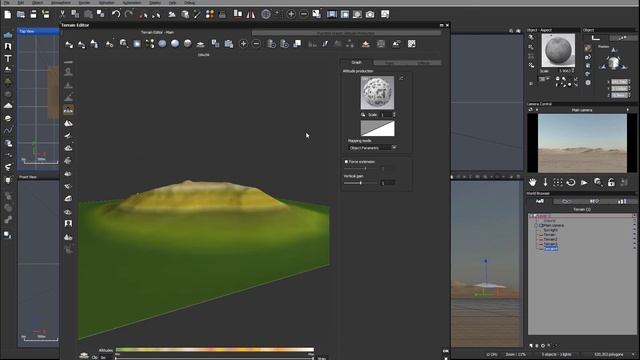Click the Copy icon in main toolbar

click(x=75, y=14)
